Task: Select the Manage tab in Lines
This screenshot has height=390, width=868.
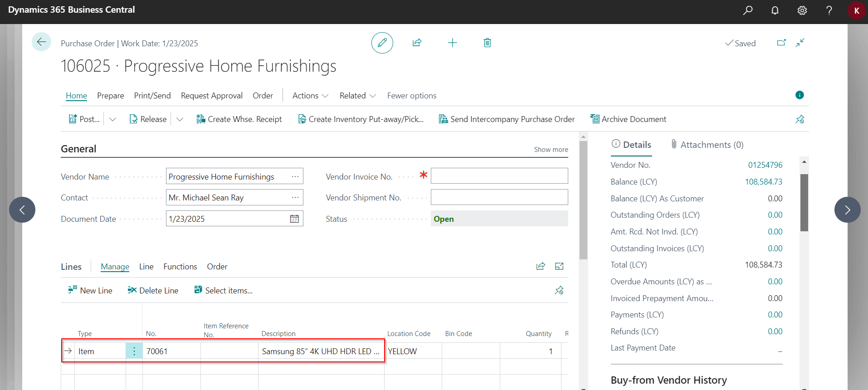Action: tap(115, 267)
